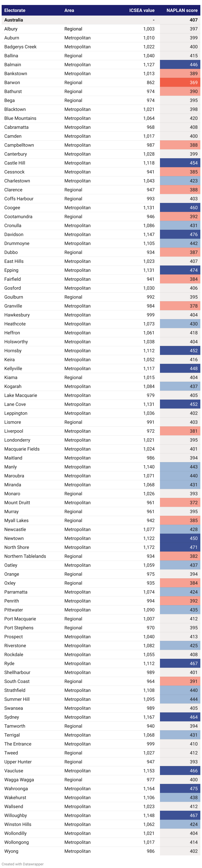The image size is (202, 868).
Task: Select Granville's 378 score cell
Action: pyautogui.click(x=180, y=306)
